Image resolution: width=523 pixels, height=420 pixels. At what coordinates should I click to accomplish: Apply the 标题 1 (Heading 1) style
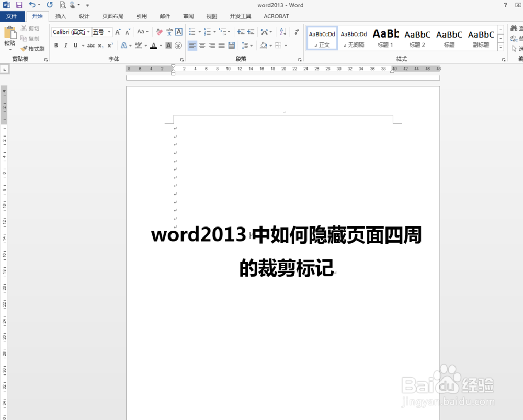(x=385, y=38)
